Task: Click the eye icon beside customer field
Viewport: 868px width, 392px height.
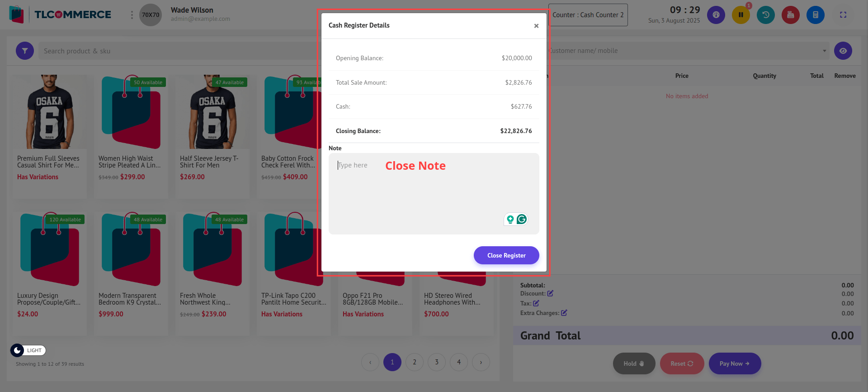Action: [843, 51]
